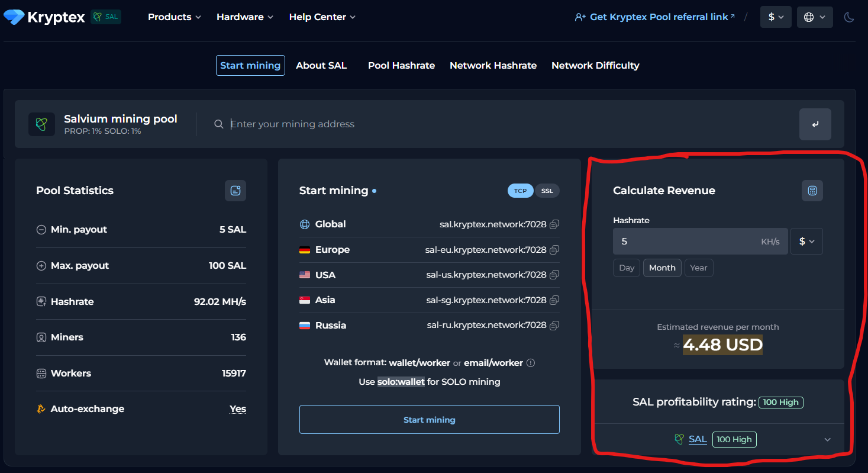The image size is (868, 473).
Task: Copy the USA server address
Action: (x=554, y=275)
